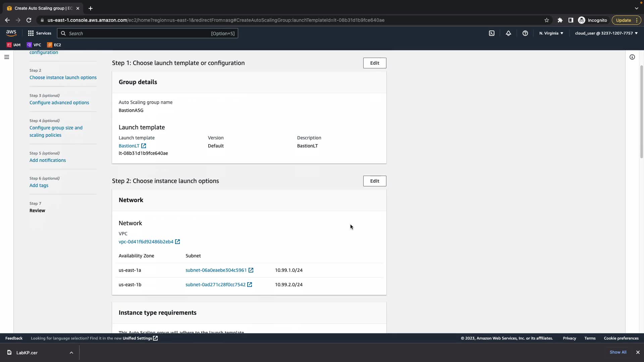Bookmark this page with star icon
644x362 pixels.
[x=547, y=20]
